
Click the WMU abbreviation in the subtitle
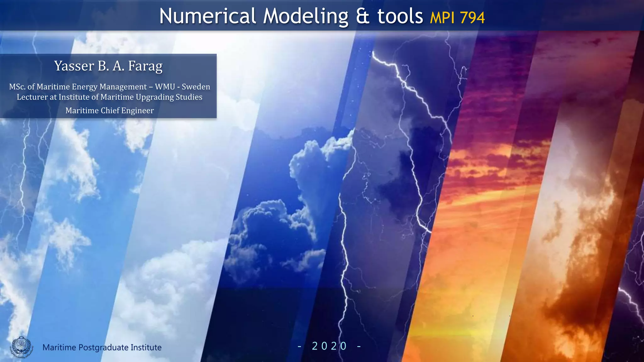[165, 87]
